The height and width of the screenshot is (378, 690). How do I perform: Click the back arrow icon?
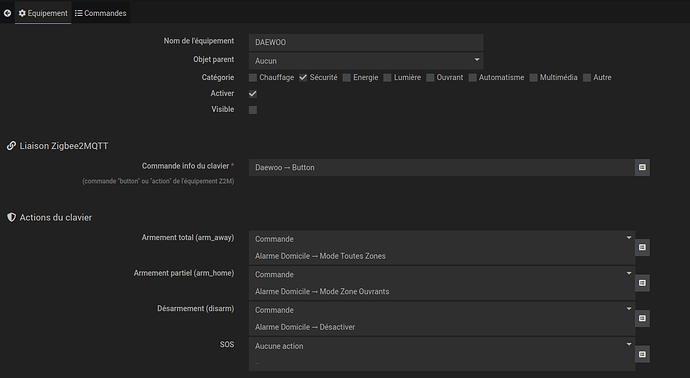click(x=7, y=13)
